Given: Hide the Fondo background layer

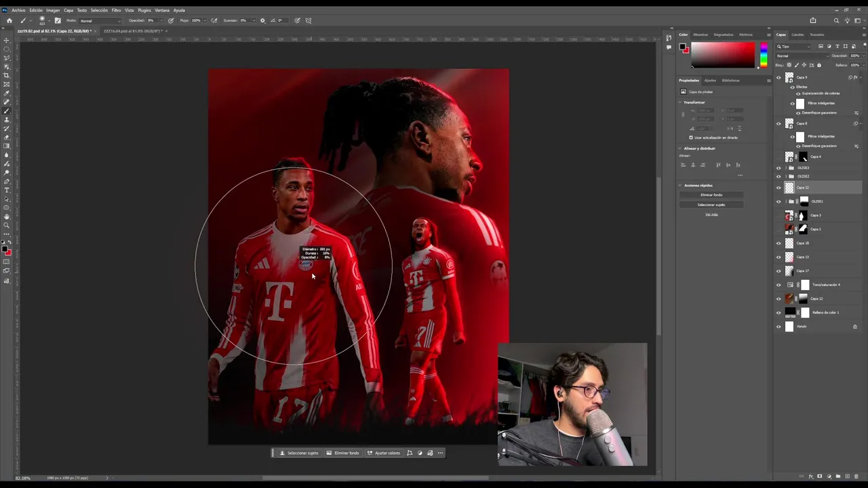Looking at the screenshot, I should [x=778, y=326].
